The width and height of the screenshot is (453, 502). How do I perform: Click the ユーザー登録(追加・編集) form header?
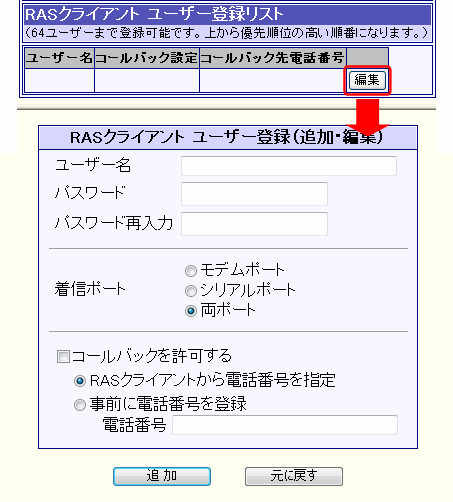pyautogui.click(x=228, y=138)
